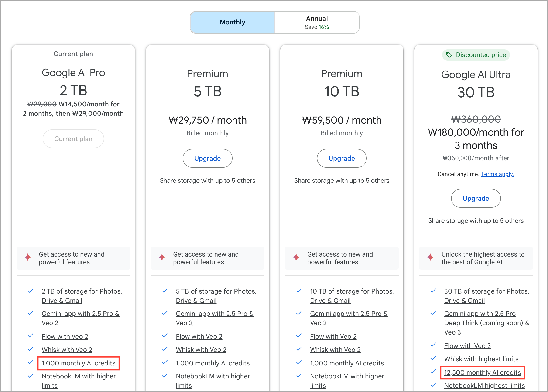Upgrade to Premium 10 TB plan

(x=342, y=158)
